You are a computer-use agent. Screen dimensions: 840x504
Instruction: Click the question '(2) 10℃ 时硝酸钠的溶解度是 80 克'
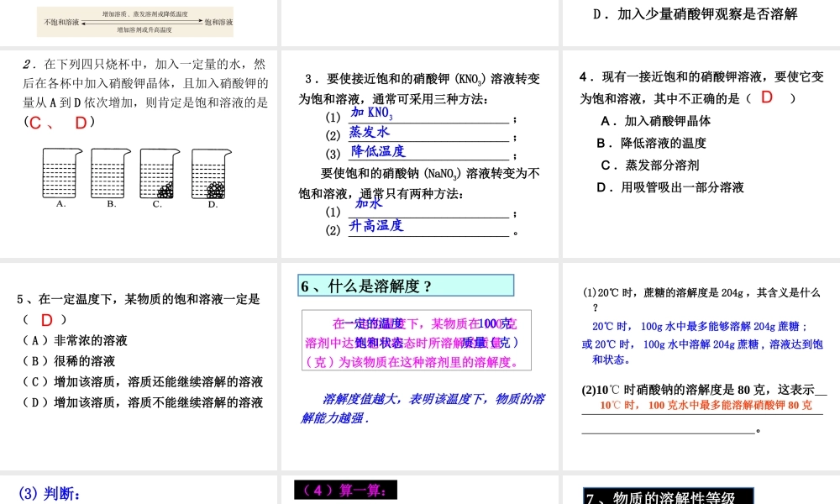[704, 390]
